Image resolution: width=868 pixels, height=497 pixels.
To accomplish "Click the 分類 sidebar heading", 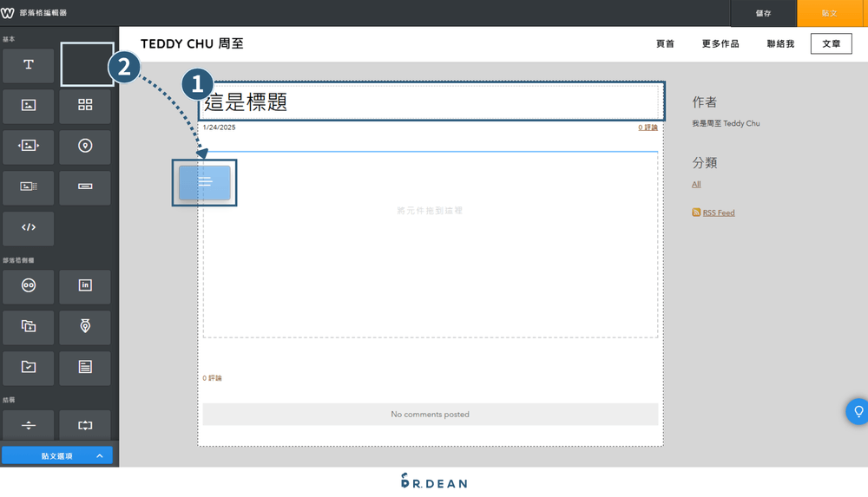I will pyautogui.click(x=704, y=163).
